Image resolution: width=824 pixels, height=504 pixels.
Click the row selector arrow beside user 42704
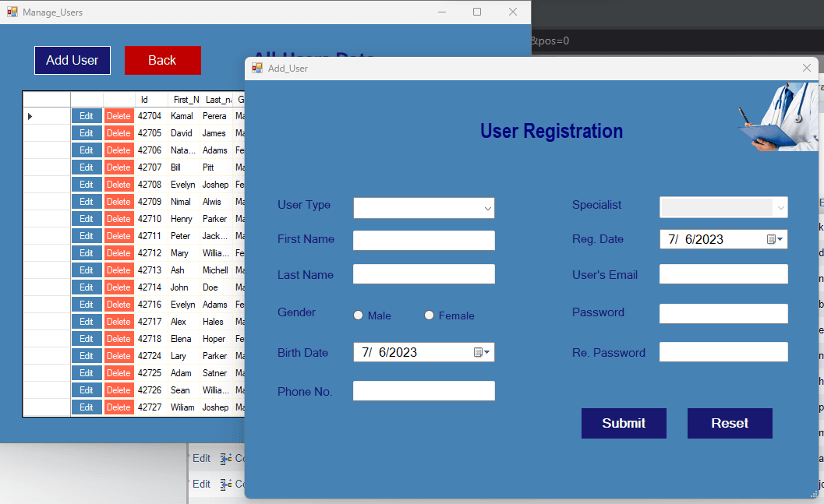coord(30,115)
